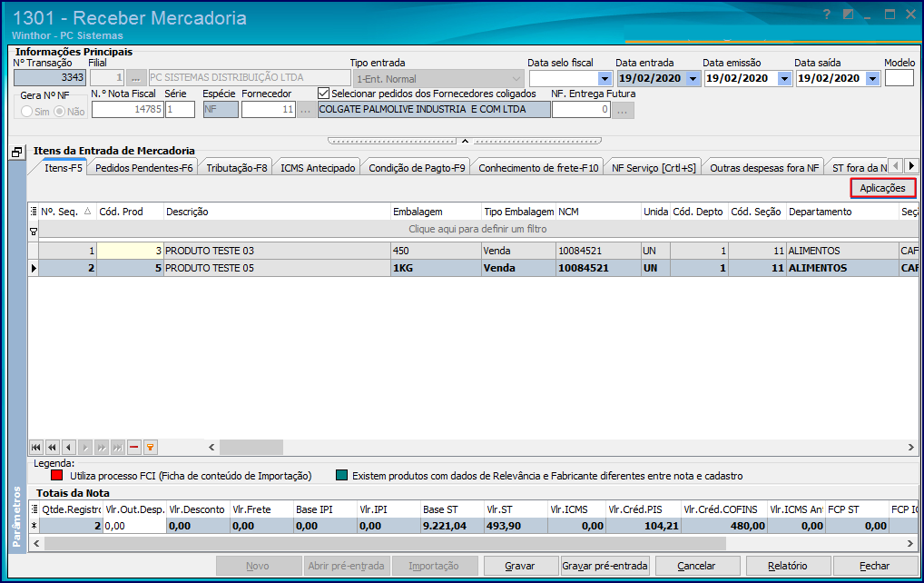Viewport: 924px width, 583px height.
Task: Click Fechar button
Action: [x=874, y=566]
